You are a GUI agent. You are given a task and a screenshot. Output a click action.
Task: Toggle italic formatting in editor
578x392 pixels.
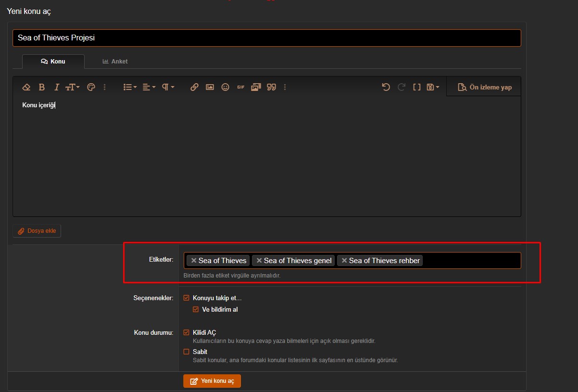pyautogui.click(x=56, y=87)
